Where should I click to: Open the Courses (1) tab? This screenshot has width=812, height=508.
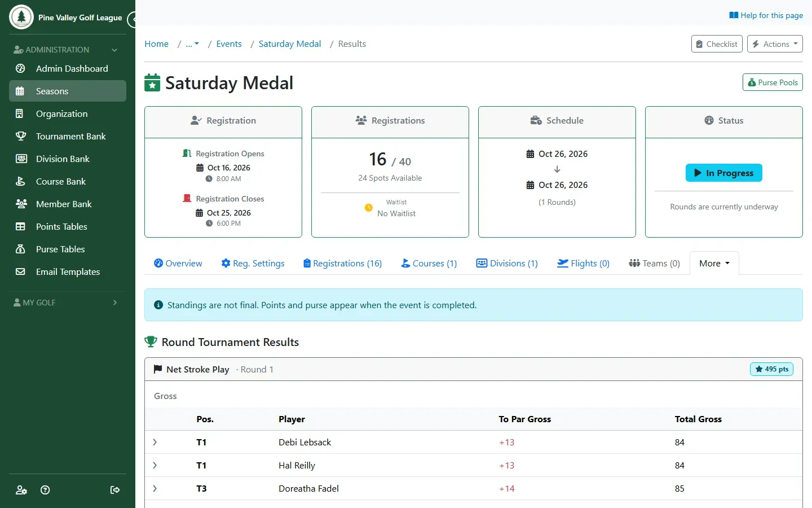click(x=429, y=263)
